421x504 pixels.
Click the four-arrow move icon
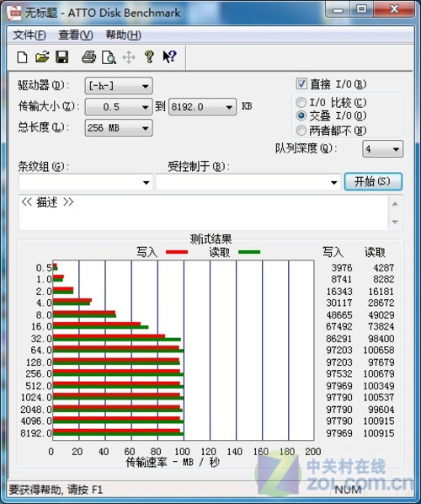tap(129, 57)
